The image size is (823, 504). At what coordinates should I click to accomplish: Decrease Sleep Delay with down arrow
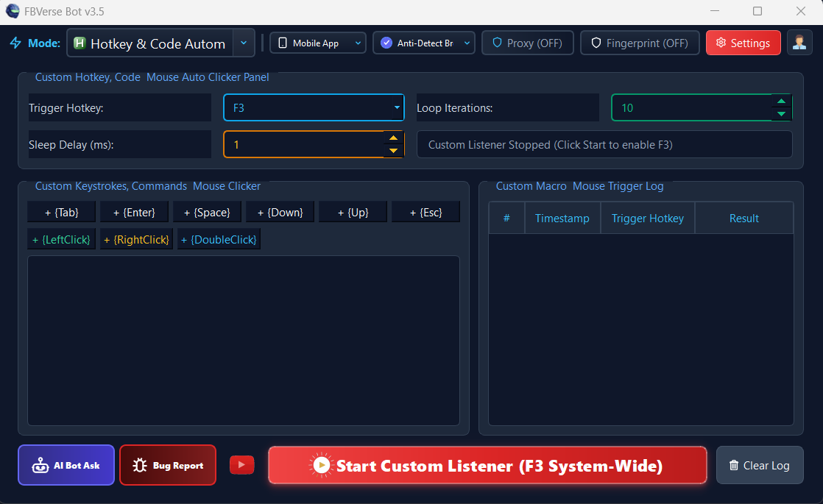[x=393, y=151]
